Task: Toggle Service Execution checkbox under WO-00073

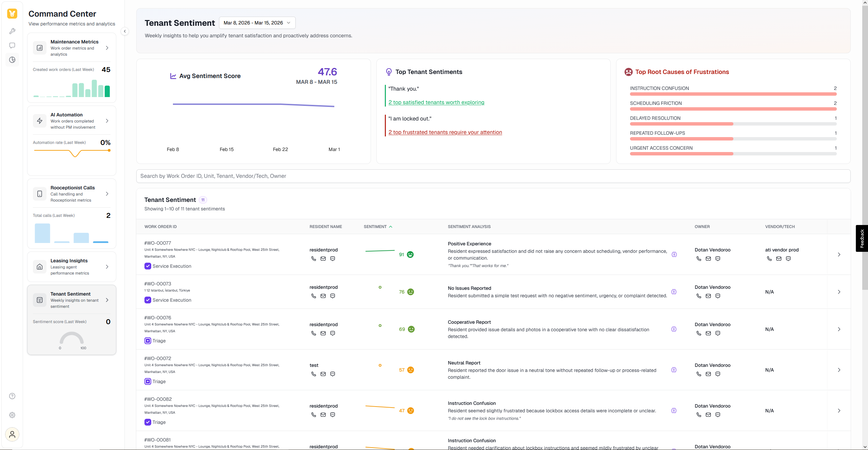Action: tap(148, 300)
